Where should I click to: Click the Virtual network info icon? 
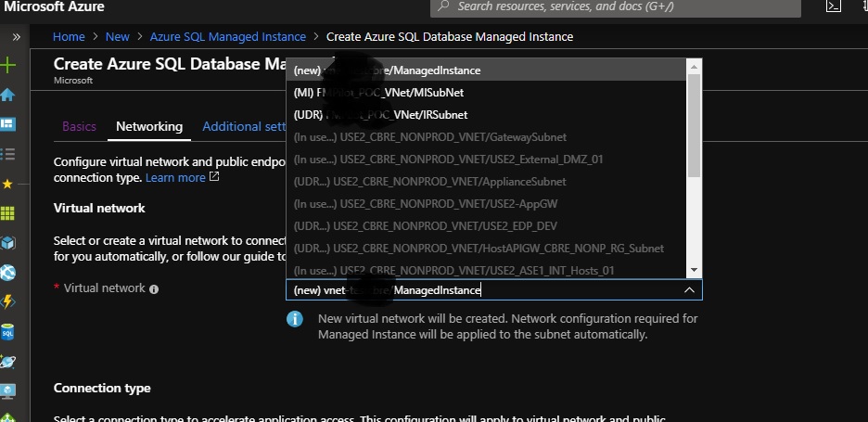[x=154, y=289]
